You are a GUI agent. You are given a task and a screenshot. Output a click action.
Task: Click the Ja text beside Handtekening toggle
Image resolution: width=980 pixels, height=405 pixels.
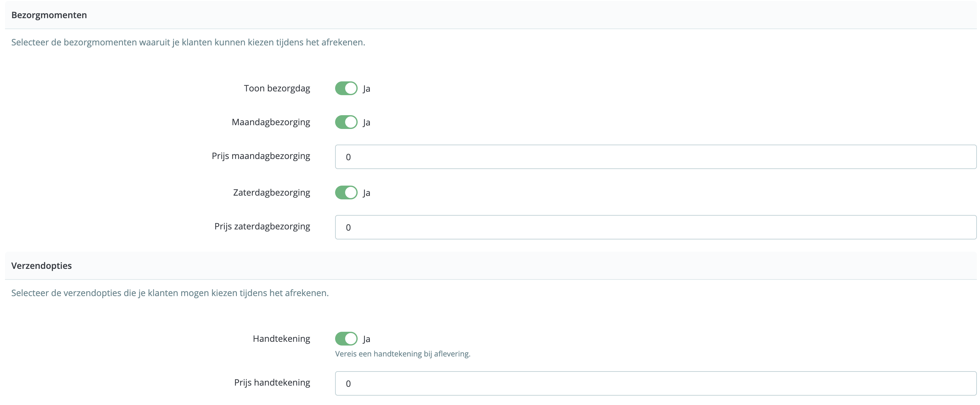click(x=366, y=339)
